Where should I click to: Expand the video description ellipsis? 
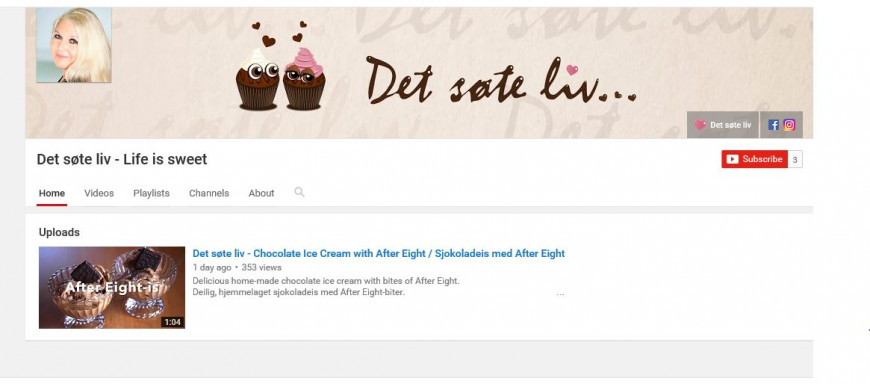[560, 294]
